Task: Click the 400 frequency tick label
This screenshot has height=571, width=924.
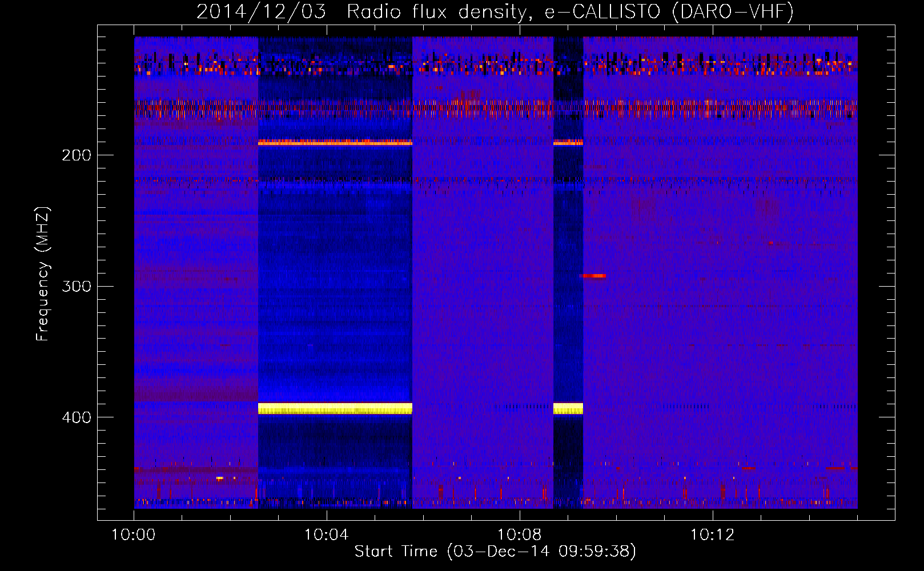Action: (77, 417)
